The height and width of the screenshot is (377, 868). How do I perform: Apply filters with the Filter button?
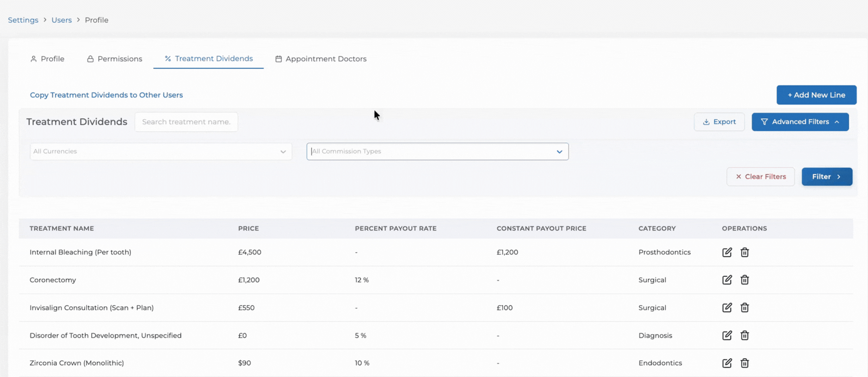coord(827,176)
